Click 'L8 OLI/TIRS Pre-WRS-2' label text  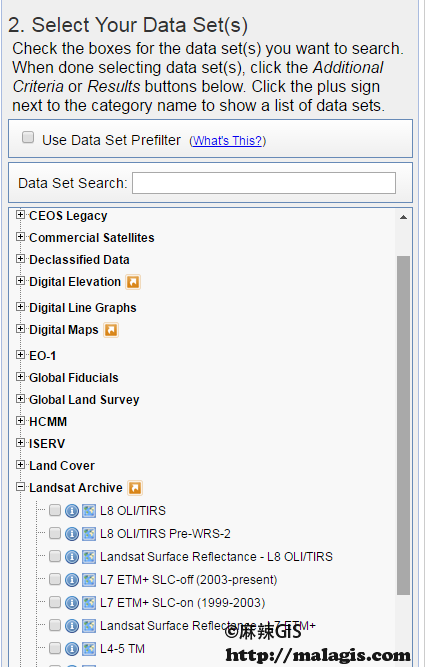tap(165, 534)
